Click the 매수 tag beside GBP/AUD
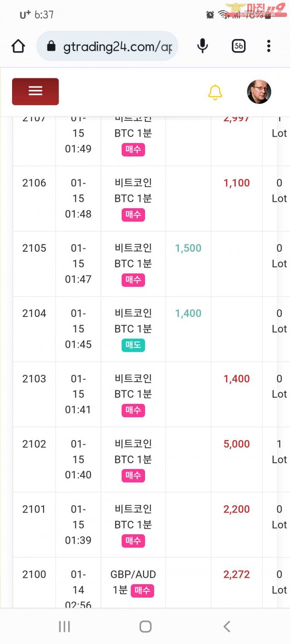290x644 pixels. (x=142, y=590)
